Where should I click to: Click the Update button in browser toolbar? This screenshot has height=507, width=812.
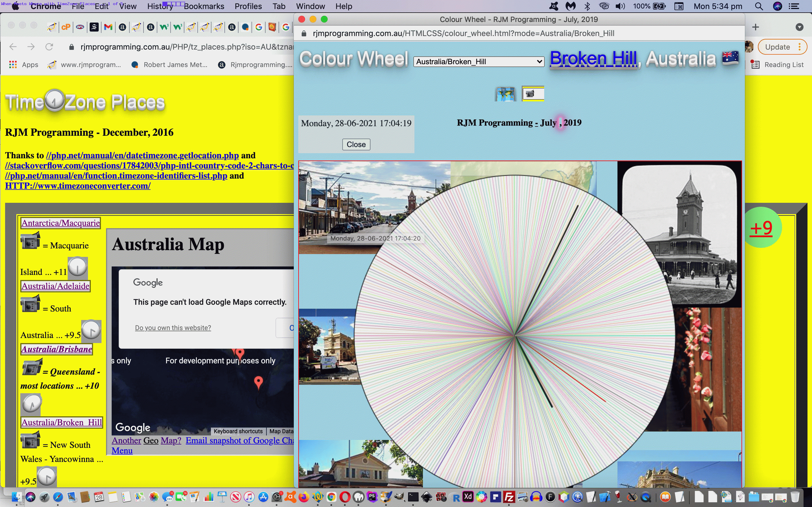(777, 46)
